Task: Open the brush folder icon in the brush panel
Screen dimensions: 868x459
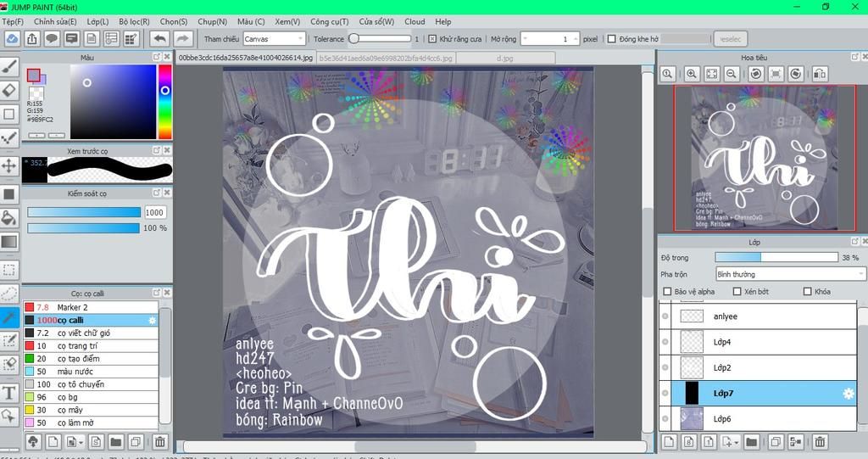Action: point(115,442)
